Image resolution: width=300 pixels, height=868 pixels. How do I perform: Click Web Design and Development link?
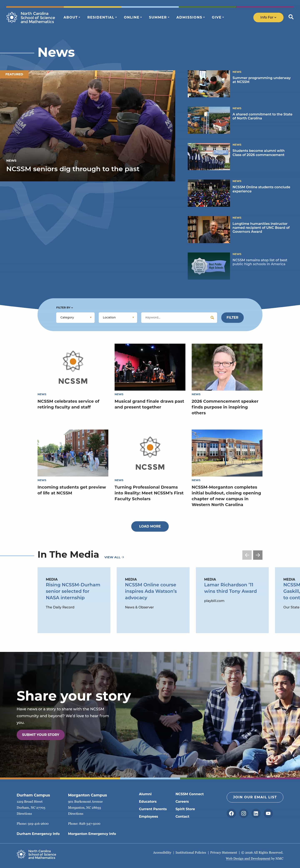click(248, 858)
